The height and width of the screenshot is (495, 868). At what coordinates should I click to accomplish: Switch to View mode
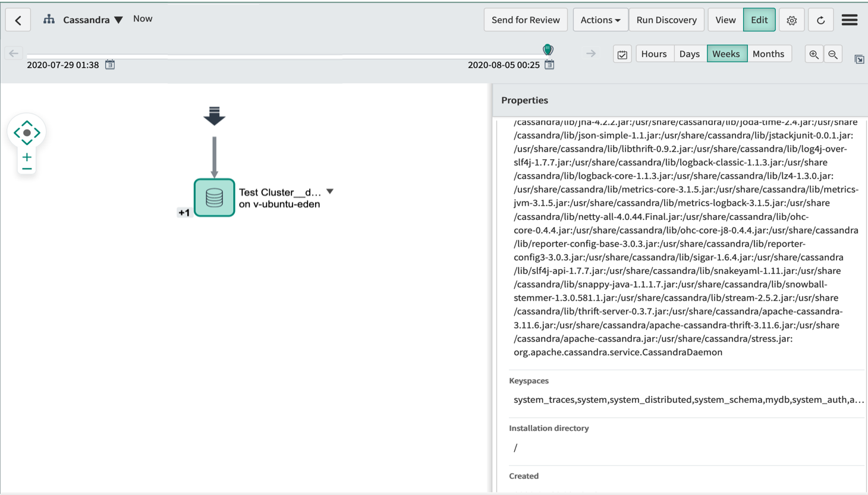[725, 20]
